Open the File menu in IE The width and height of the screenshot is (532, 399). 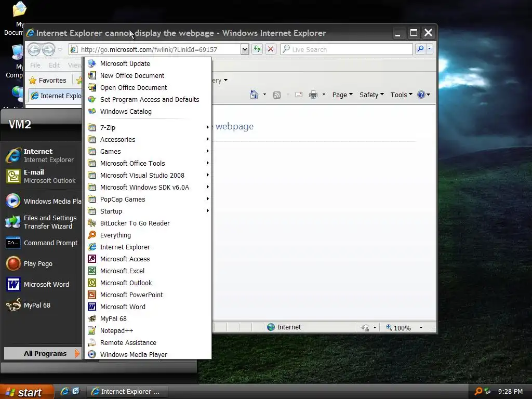click(x=35, y=65)
